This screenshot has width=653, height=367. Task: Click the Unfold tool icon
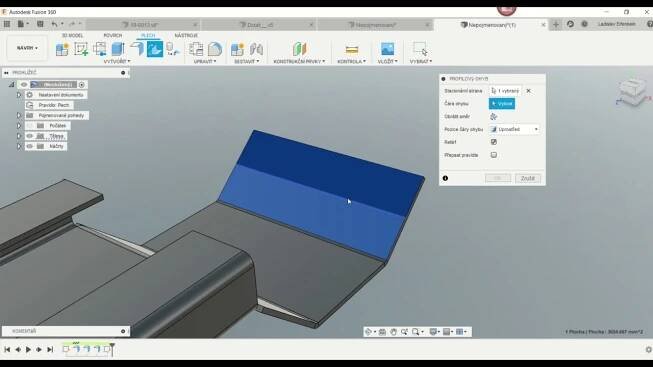(172, 49)
